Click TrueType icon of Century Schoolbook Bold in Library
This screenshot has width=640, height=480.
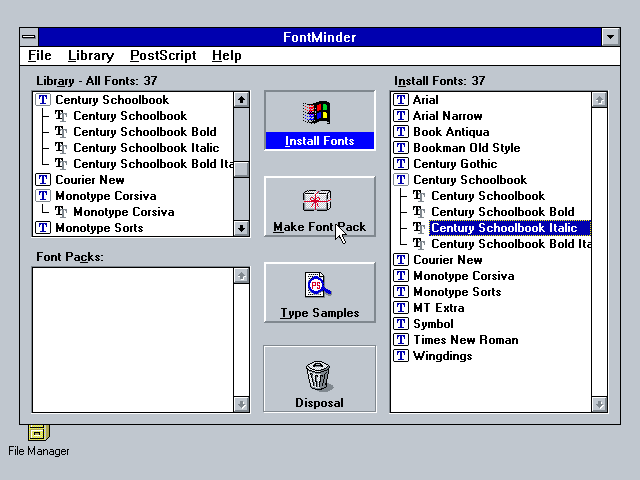point(61,132)
